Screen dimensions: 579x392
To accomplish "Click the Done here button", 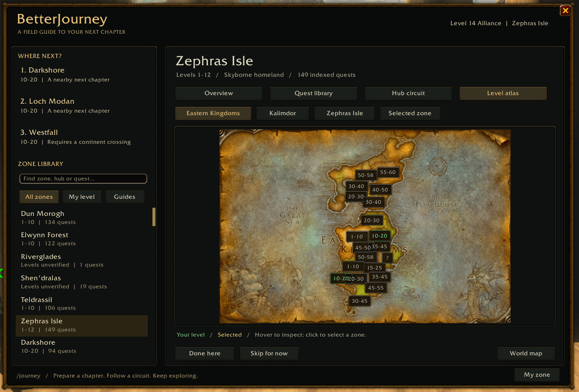I will (205, 353).
